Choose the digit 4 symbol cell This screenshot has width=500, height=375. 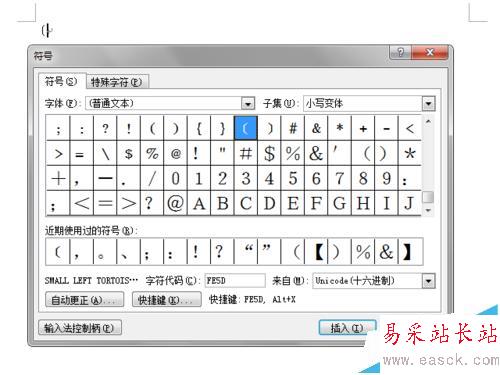(269, 178)
